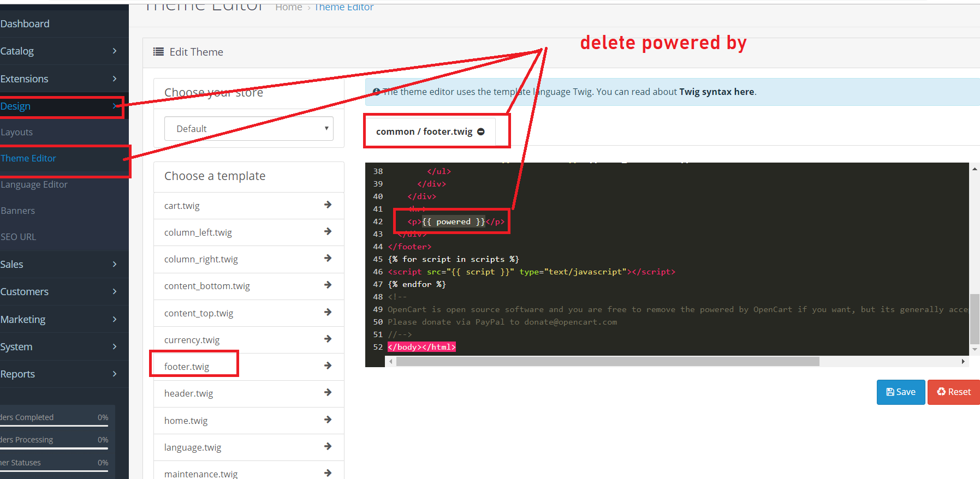The width and height of the screenshot is (980, 479).
Task: Click the list icon beside Edit Theme
Action: 158,52
